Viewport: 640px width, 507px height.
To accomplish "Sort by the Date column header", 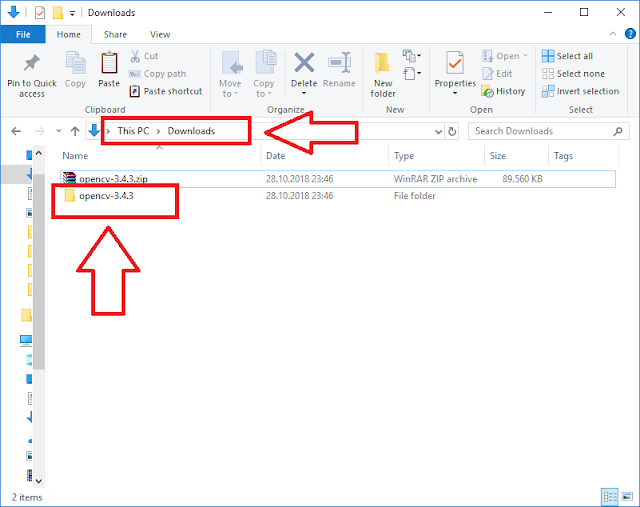I will tap(276, 156).
